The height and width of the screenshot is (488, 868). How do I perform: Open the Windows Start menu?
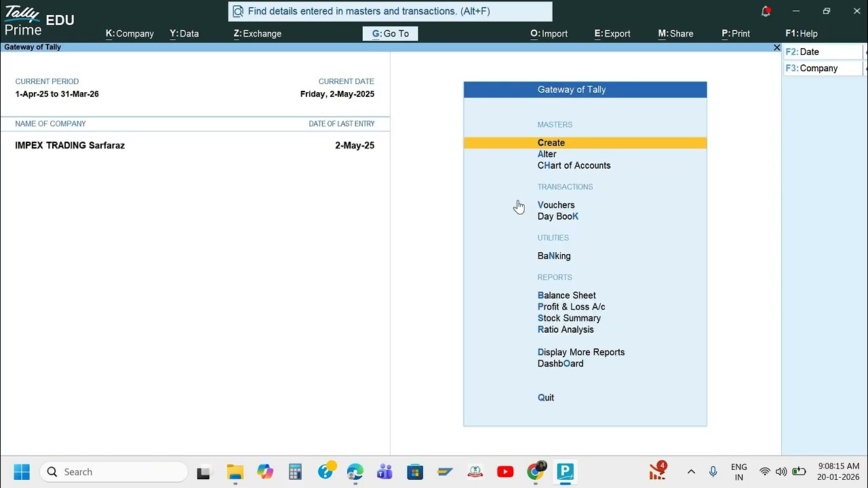[22, 472]
